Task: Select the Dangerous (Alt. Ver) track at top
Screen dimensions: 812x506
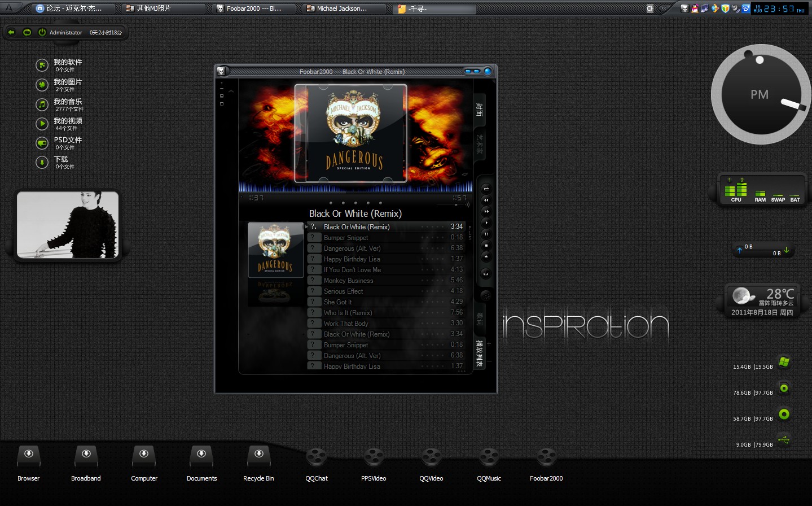Action: [x=385, y=248]
